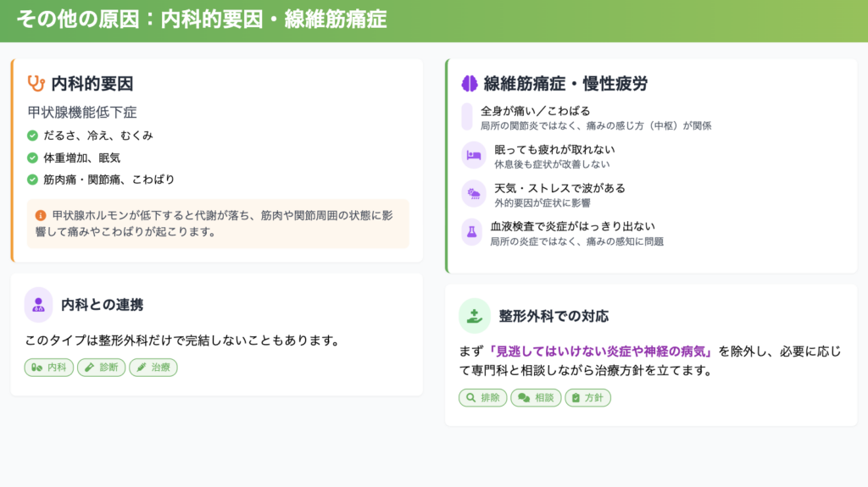The height and width of the screenshot is (487, 868).
Task: Click the 甲状腺機能低下症 subheading
Action: pos(82,112)
